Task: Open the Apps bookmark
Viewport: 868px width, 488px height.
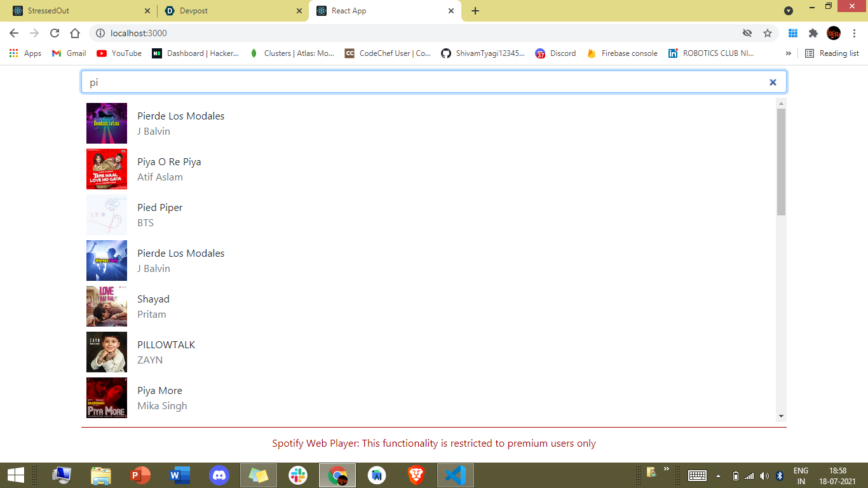Action: pyautogui.click(x=25, y=53)
